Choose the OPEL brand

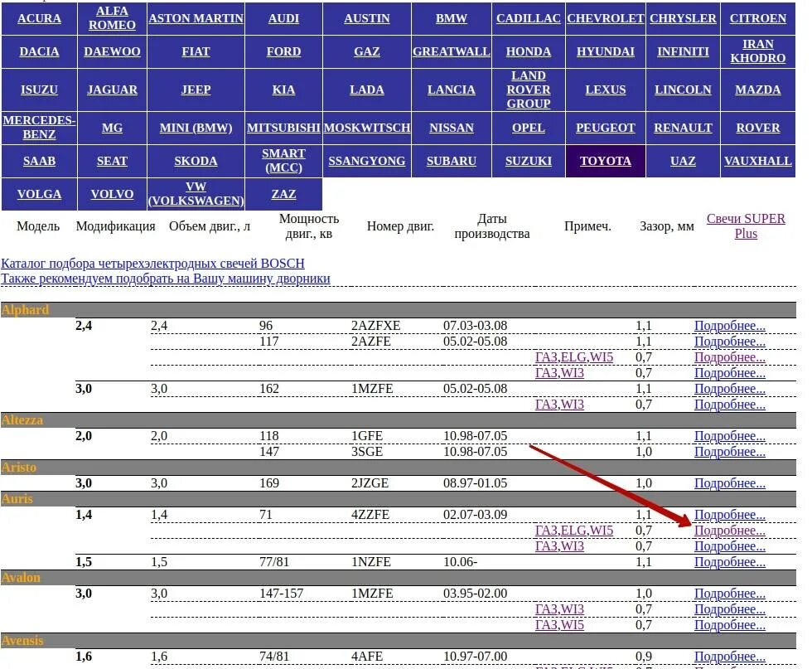529,128
